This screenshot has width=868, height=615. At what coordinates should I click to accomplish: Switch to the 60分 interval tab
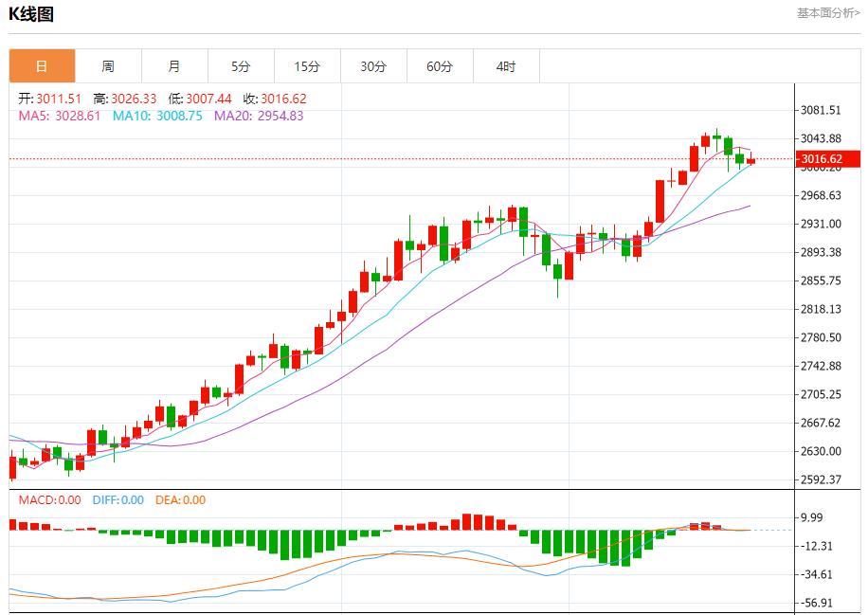tap(440, 66)
